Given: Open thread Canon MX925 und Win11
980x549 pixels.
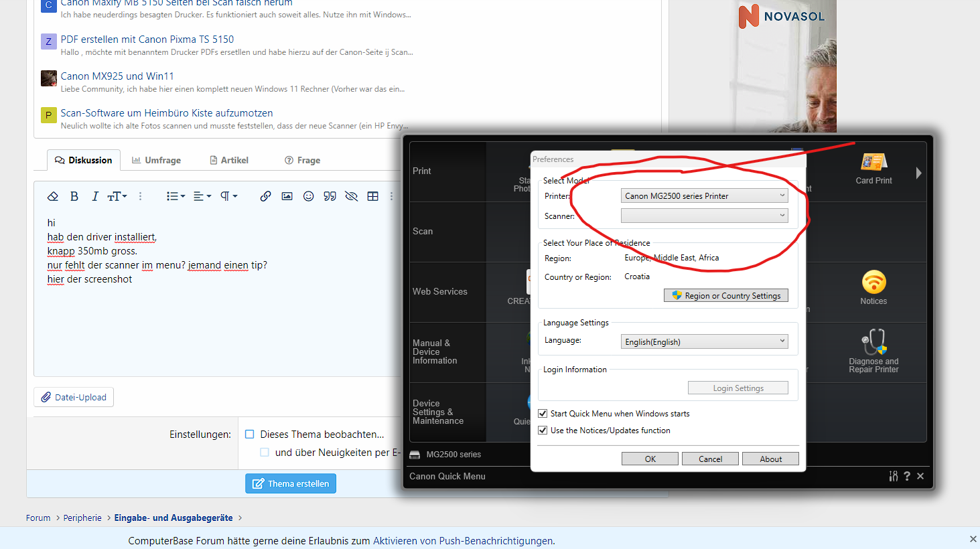Looking at the screenshot, I should [x=117, y=76].
